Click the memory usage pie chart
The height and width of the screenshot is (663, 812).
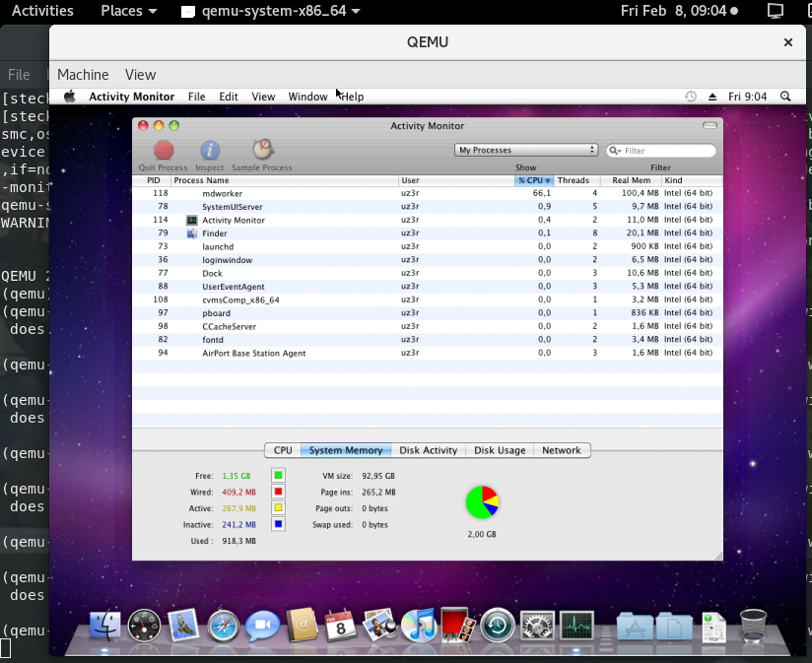482,502
